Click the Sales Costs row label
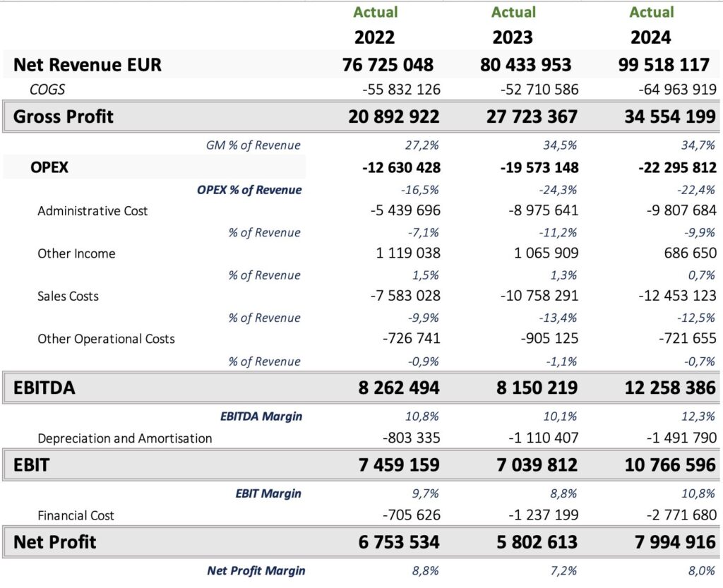This screenshot has height=588, width=723. click(x=68, y=296)
